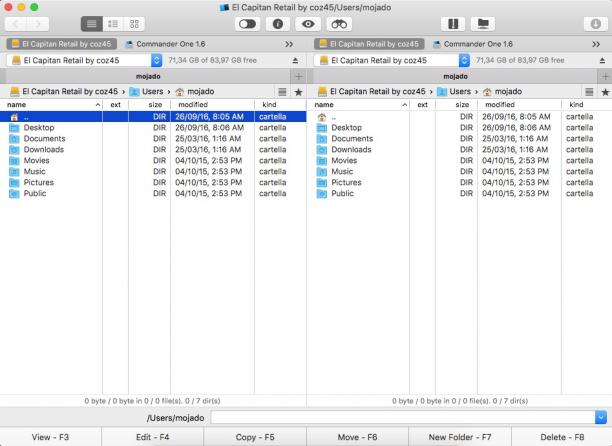
Task: Open right pane history list icon
Action: point(589,92)
